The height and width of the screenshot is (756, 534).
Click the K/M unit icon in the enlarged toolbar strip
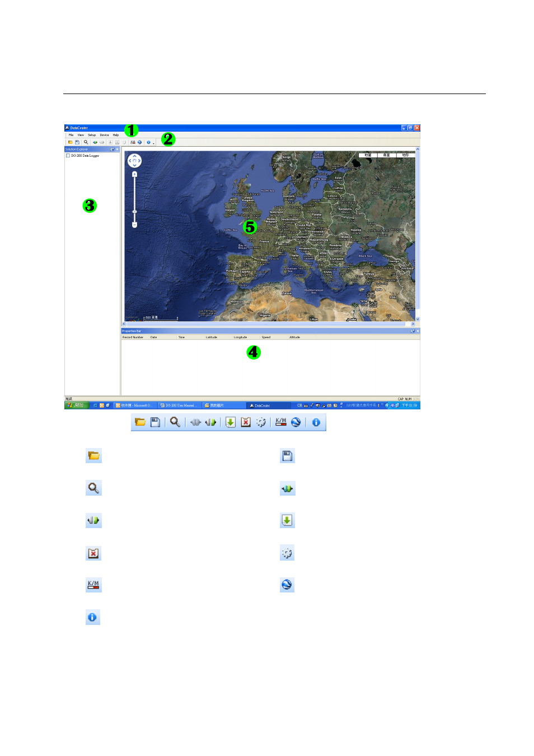tap(281, 422)
